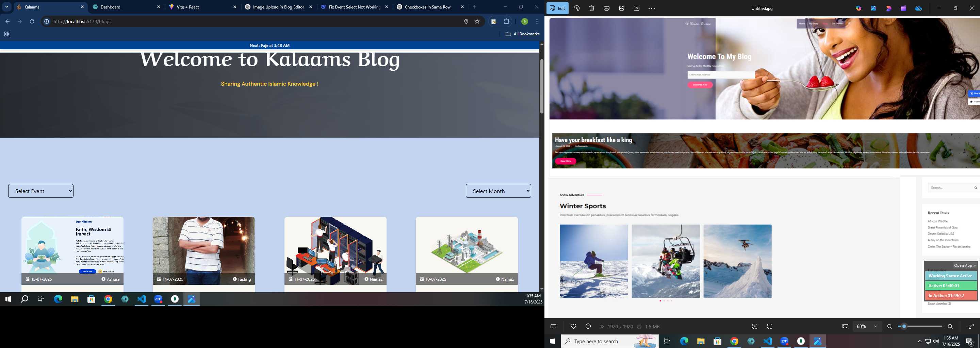View site information for localhost

point(46,21)
